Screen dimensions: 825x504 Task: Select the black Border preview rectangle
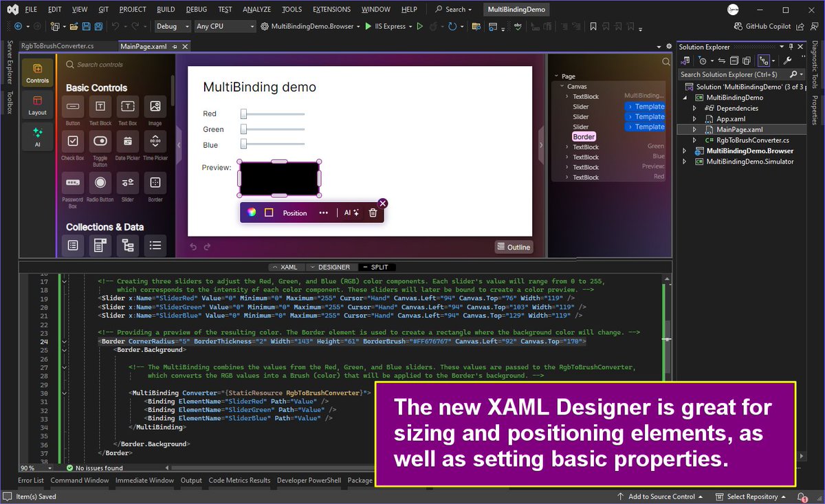pos(279,178)
